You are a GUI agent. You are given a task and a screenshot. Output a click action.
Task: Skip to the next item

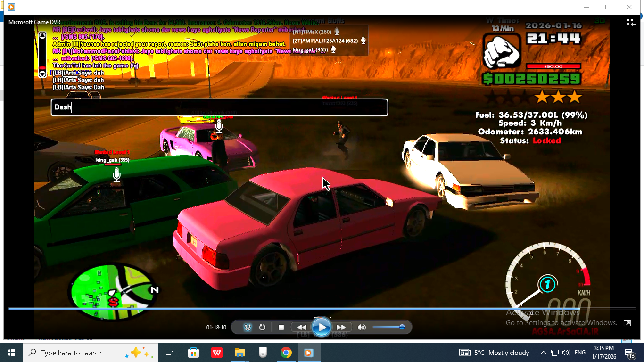(341, 327)
